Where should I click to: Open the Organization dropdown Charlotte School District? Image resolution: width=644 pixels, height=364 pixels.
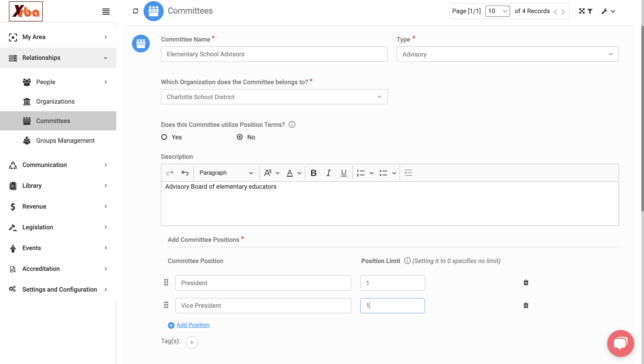[274, 97]
